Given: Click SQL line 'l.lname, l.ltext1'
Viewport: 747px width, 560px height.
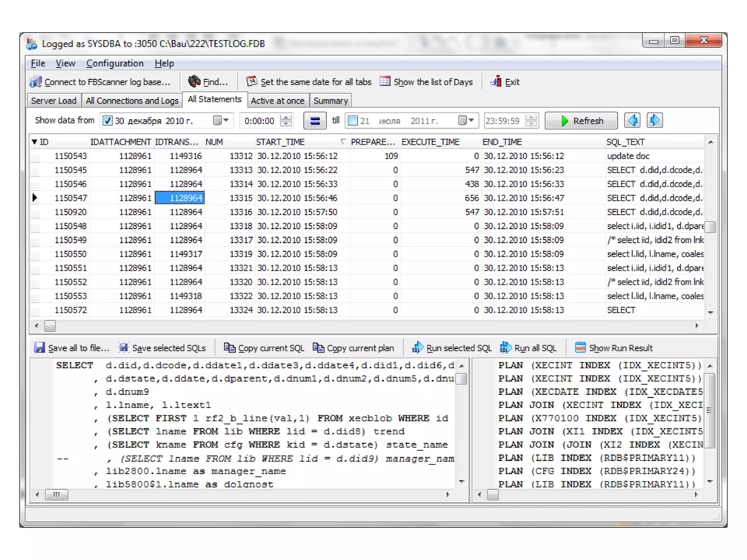Looking at the screenshot, I should tap(158, 405).
